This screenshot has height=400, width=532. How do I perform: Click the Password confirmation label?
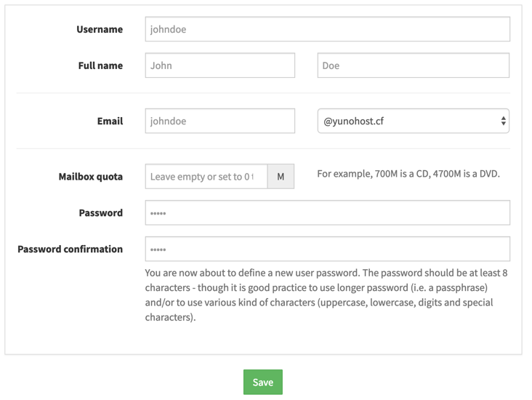pos(70,249)
